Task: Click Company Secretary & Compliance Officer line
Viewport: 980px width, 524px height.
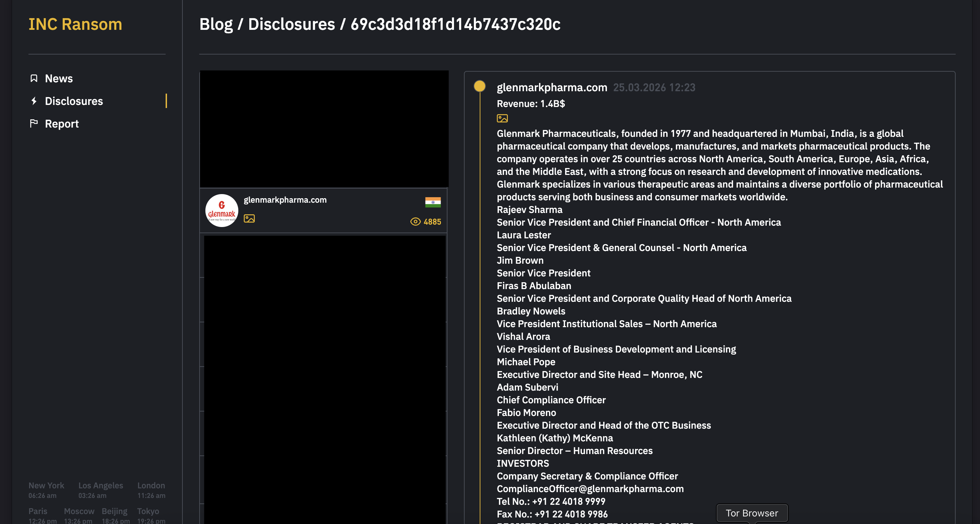Action: pyautogui.click(x=587, y=476)
